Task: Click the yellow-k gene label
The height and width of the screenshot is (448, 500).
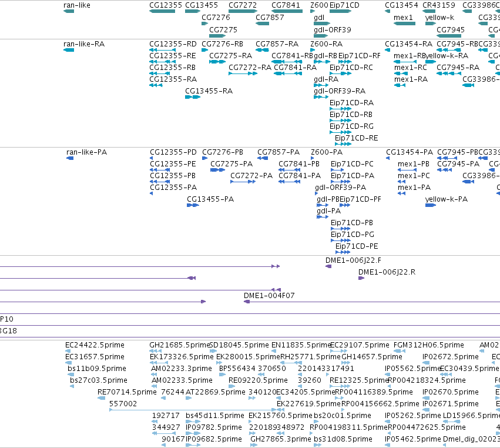Action: (439, 18)
